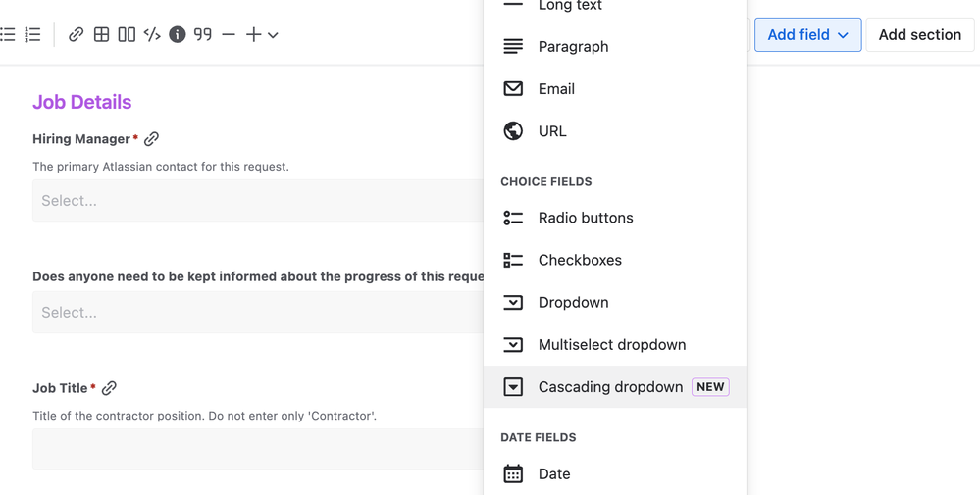Insert a link from the toolbar

(x=76, y=34)
